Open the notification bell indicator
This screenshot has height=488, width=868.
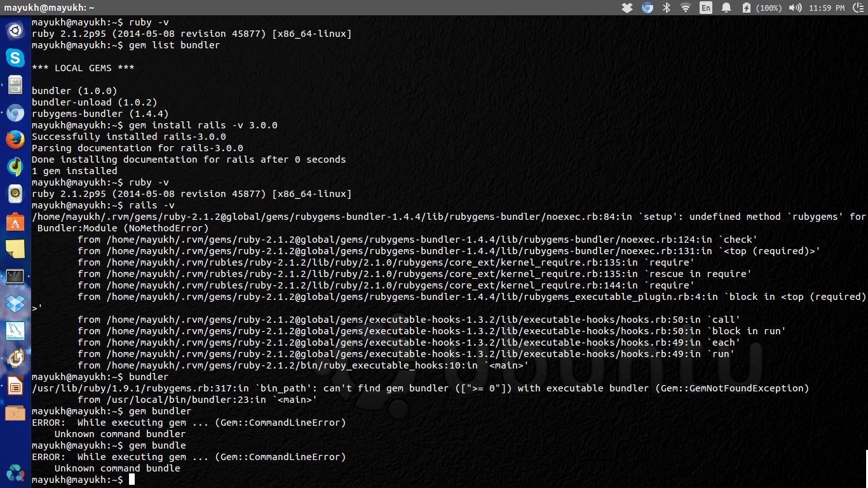(726, 8)
